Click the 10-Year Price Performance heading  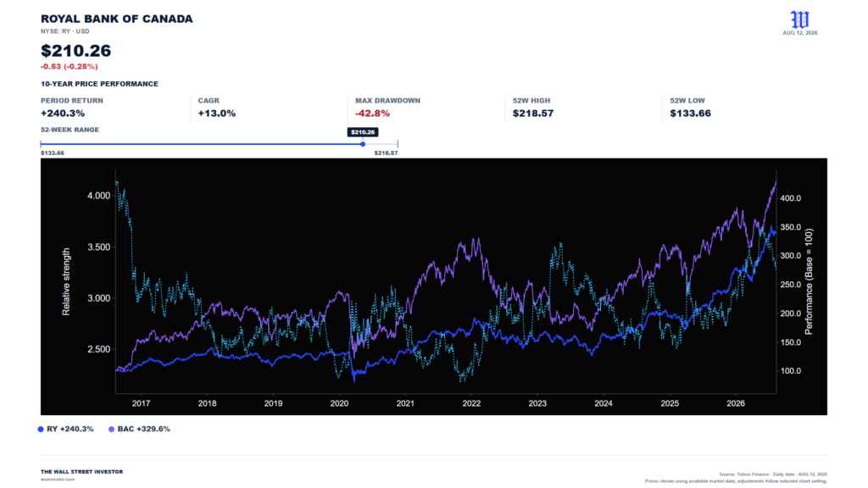point(100,84)
